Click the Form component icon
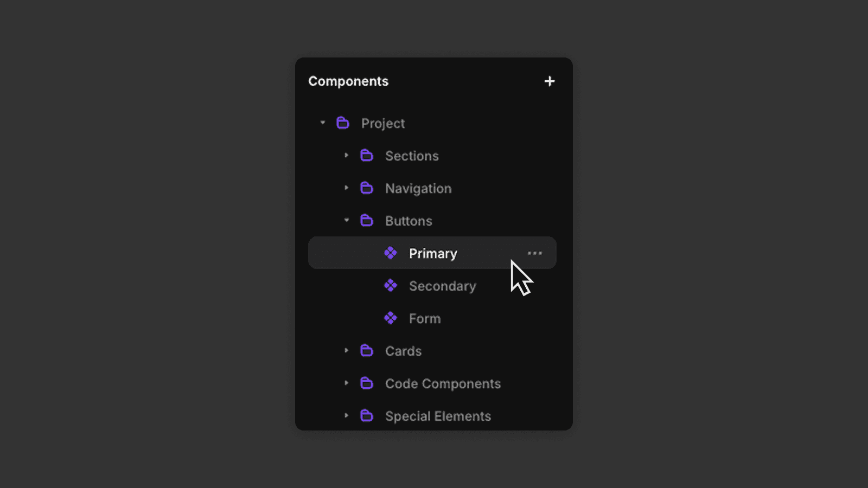This screenshot has width=868, height=488. pos(391,318)
